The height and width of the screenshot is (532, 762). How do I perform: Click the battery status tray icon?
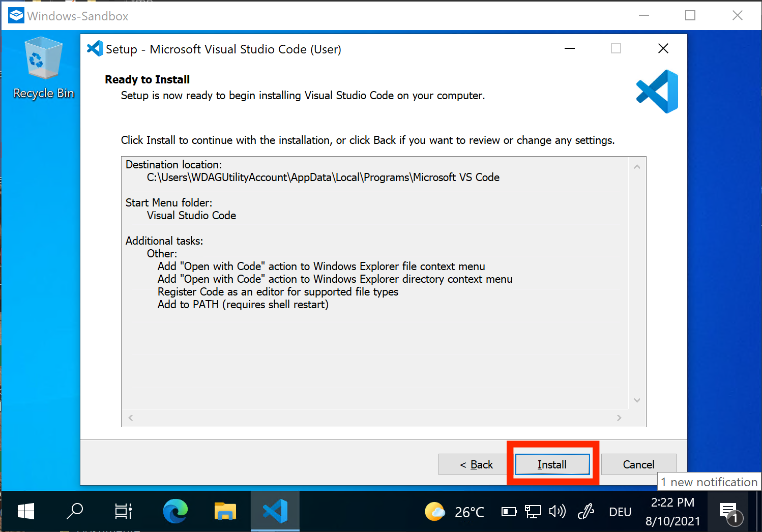pyautogui.click(x=509, y=512)
